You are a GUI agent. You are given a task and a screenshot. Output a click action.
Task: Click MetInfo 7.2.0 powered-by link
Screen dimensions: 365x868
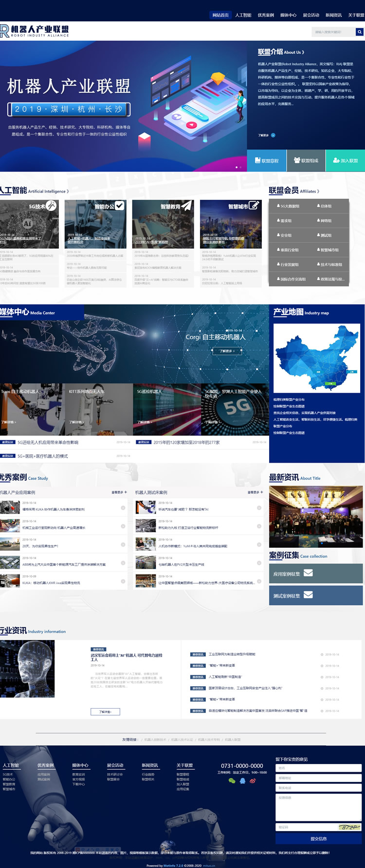[173, 866]
